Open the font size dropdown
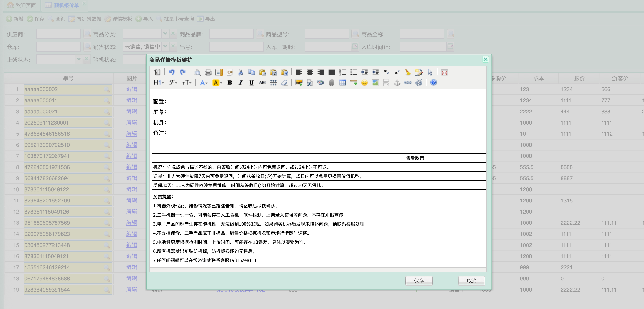The height and width of the screenshot is (309, 644). [x=187, y=82]
